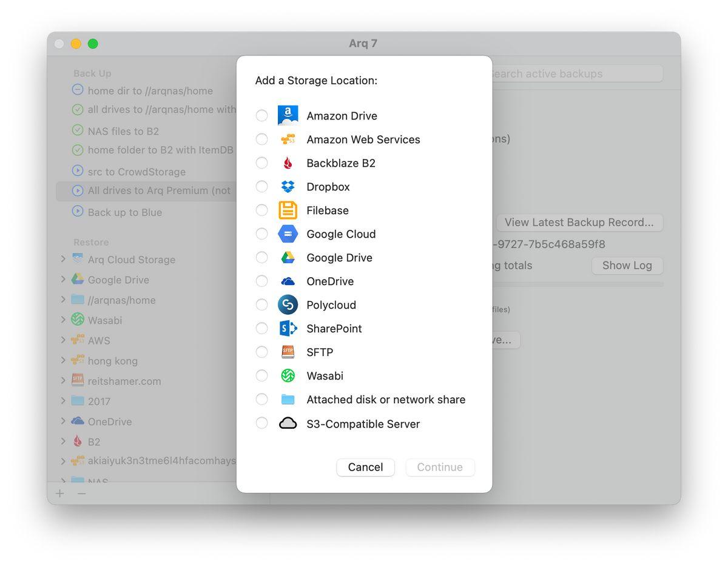Screen dimensions: 728x567
Task: Select Attached disk or network share radio
Action: [261, 399]
